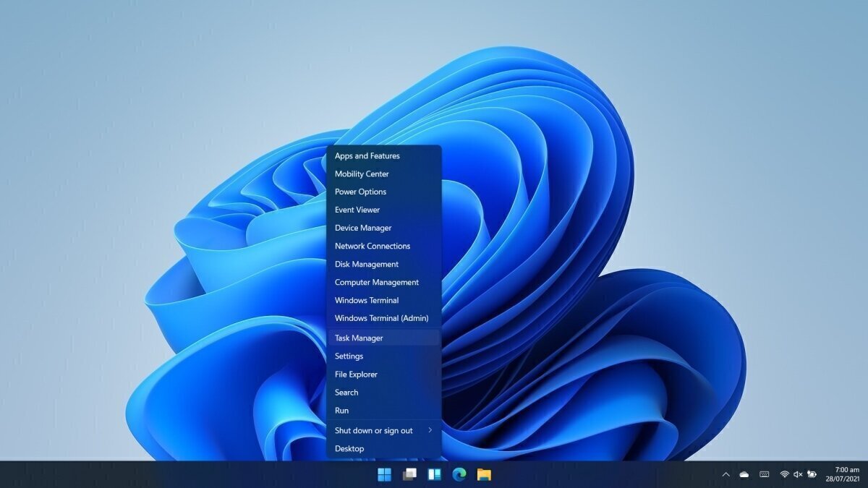The height and width of the screenshot is (488, 868).
Task: Open the Start menu
Action: click(x=384, y=475)
